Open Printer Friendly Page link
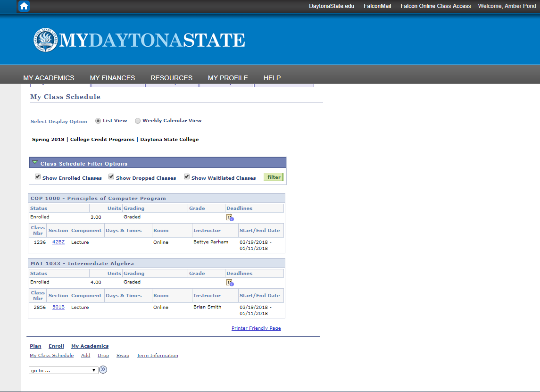The image size is (540, 392). point(256,328)
